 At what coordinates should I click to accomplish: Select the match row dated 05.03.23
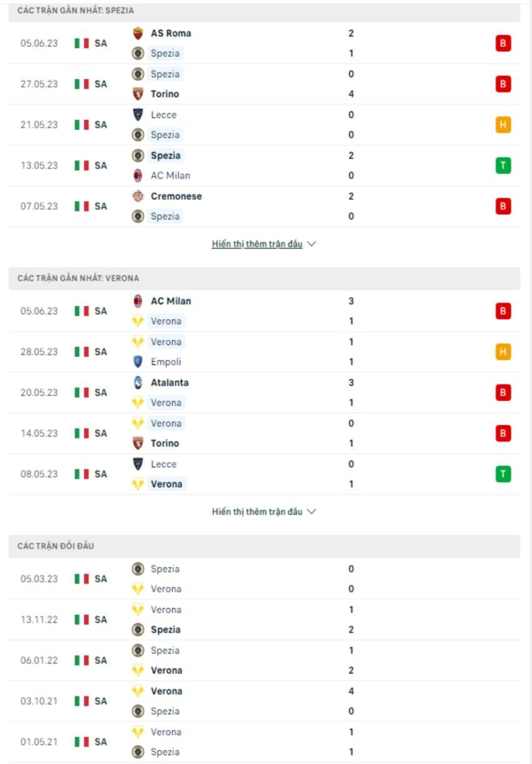click(x=266, y=579)
